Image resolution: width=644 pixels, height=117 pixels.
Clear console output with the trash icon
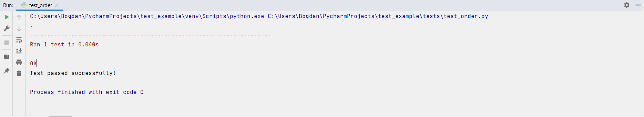click(19, 73)
